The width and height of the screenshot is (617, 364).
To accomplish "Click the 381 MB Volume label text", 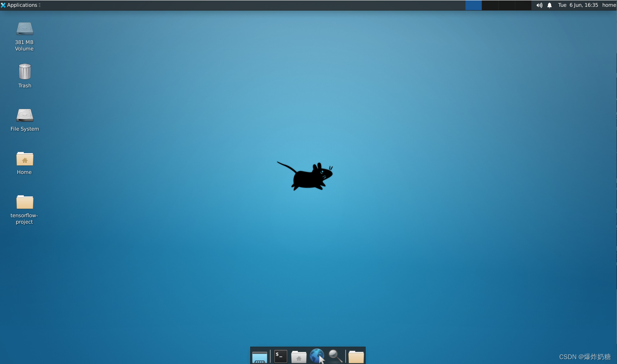I will (24, 46).
